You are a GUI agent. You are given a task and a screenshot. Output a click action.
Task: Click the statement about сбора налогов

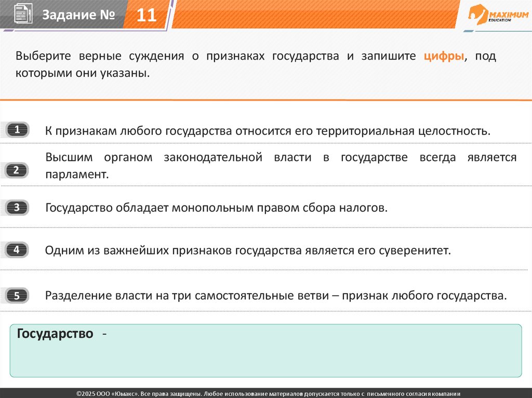[216, 208]
